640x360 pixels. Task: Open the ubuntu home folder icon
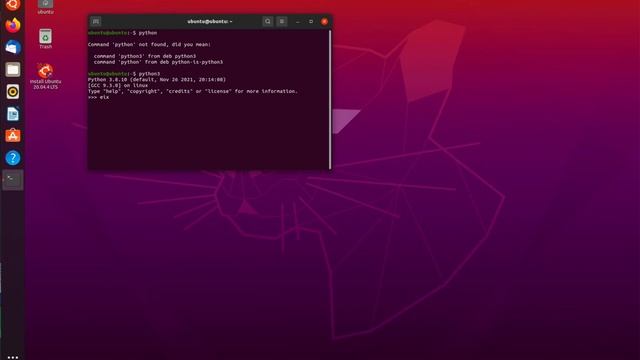45,7
